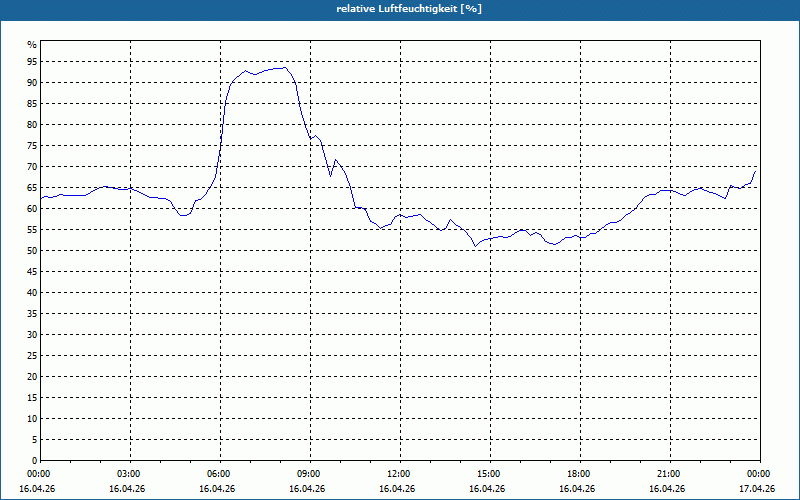This screenshot has height=500, width=800.
Task: Pick the 70 y-axis value label
Action: [x=32, y=167]
